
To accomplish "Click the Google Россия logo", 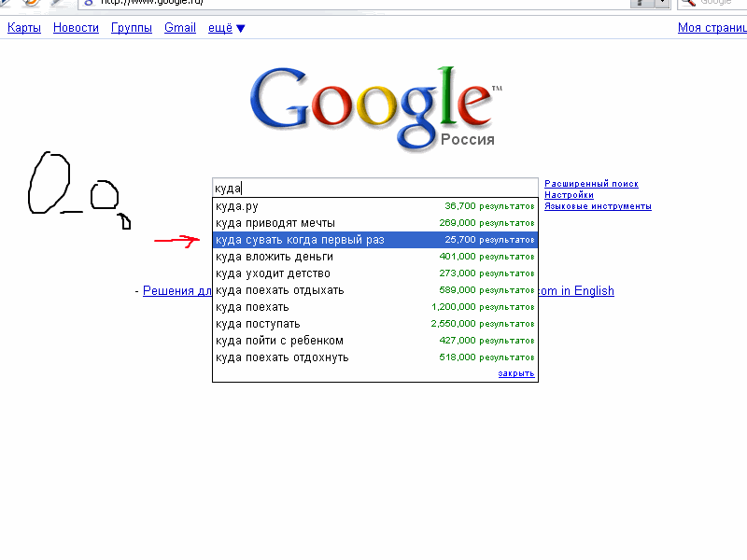I will pos(376,108).
